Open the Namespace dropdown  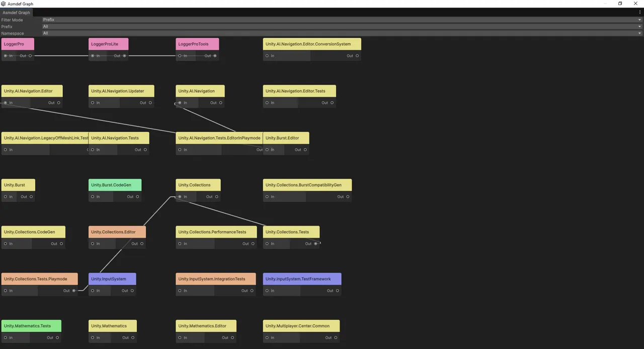coord(342,33)
